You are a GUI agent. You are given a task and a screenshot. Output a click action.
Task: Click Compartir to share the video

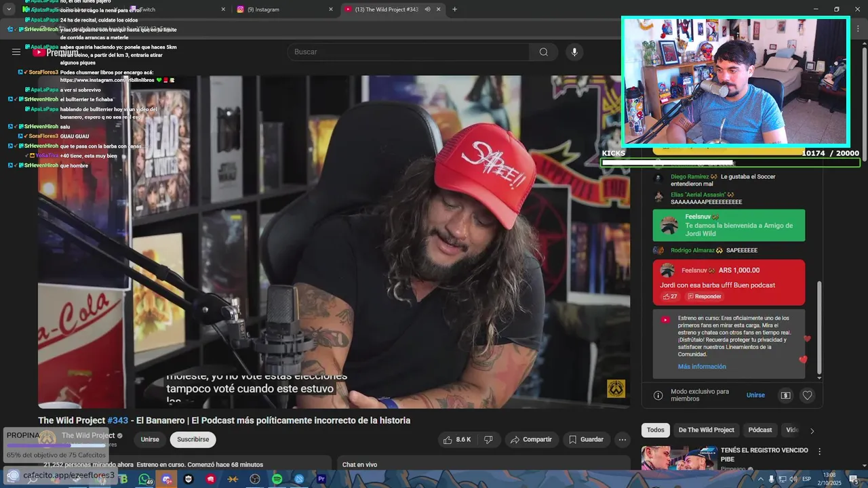click(532, 439)
